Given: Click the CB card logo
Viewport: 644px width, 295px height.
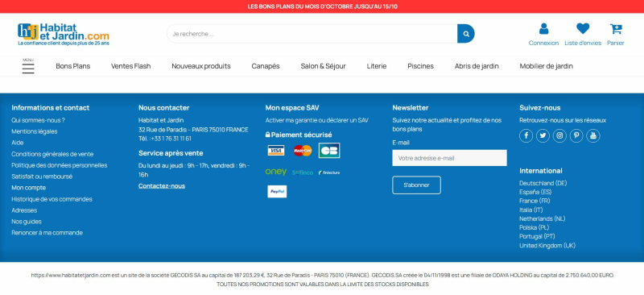Looking at the screenshot, I should [329, 151].
